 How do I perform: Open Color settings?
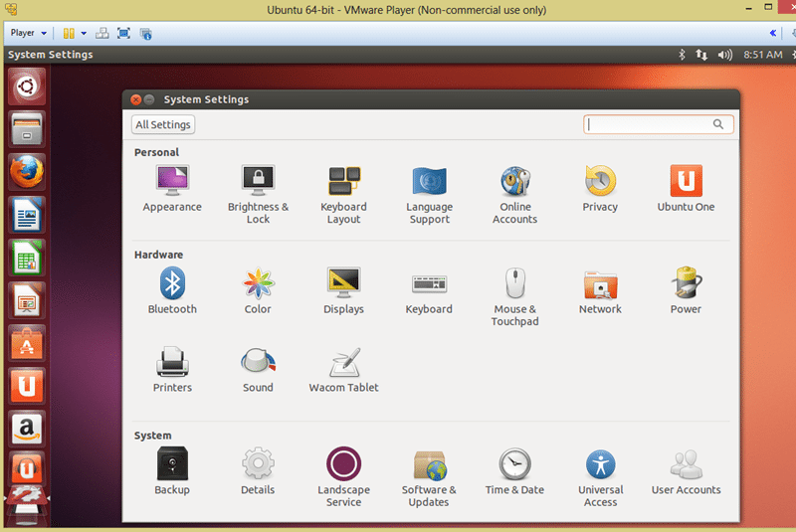(x=258, y=290)
